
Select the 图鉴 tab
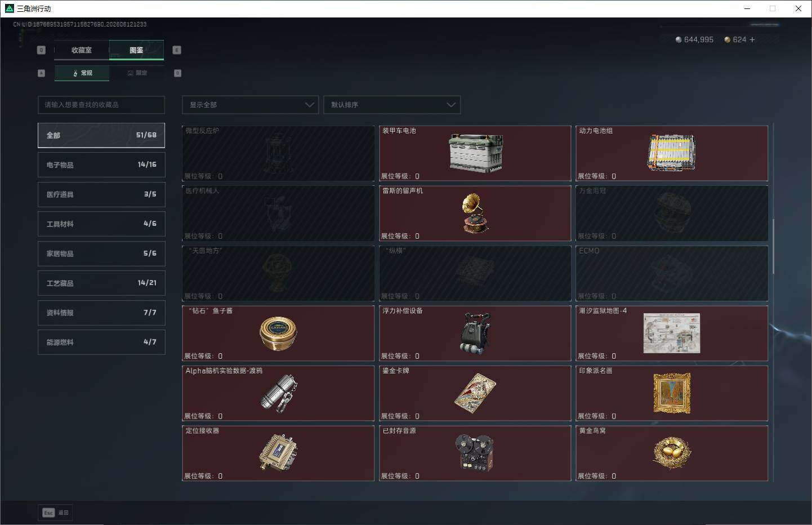[136, 50]
